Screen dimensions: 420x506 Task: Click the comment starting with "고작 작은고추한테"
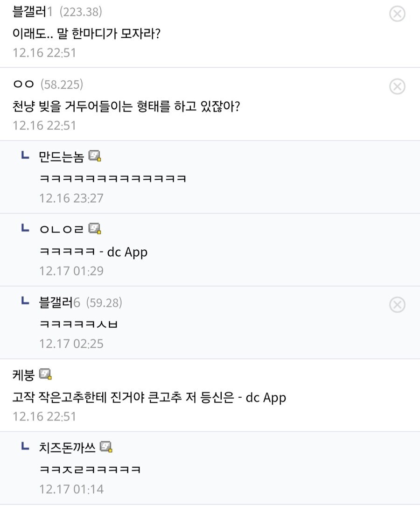[149, 397]
